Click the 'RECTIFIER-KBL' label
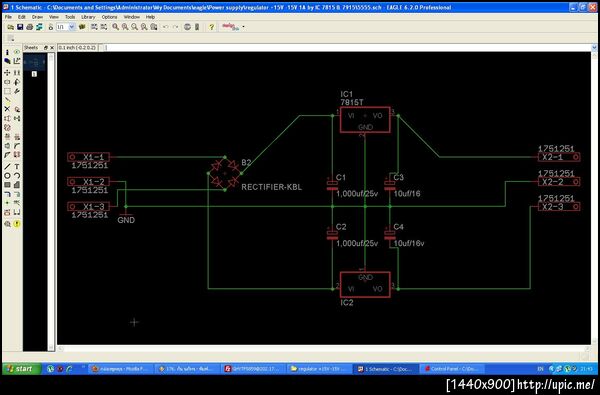 (x=271, y=187)
